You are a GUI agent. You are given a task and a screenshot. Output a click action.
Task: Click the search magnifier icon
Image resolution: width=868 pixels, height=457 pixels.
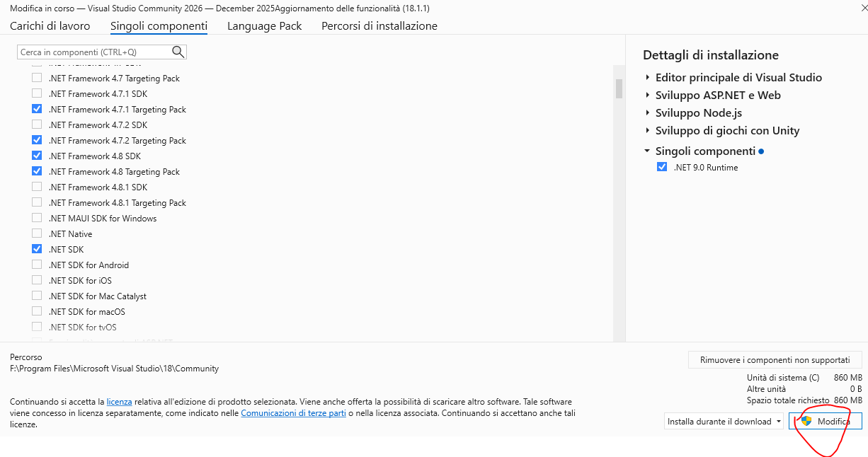click(x=178, y=52)
